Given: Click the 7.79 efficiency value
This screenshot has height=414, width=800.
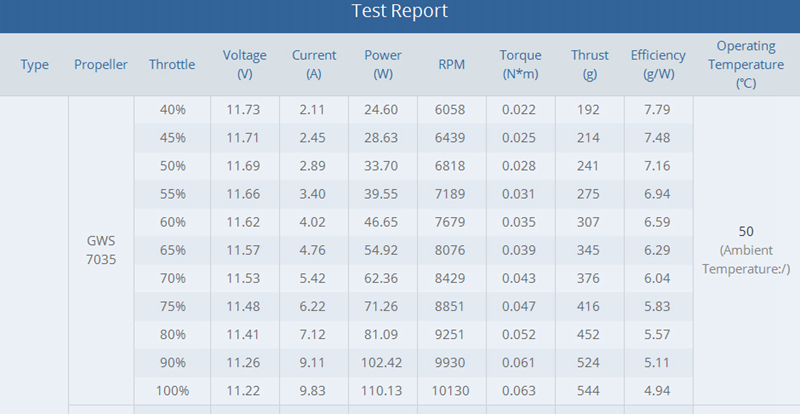Looking at the screenshot, I should 658,110.
